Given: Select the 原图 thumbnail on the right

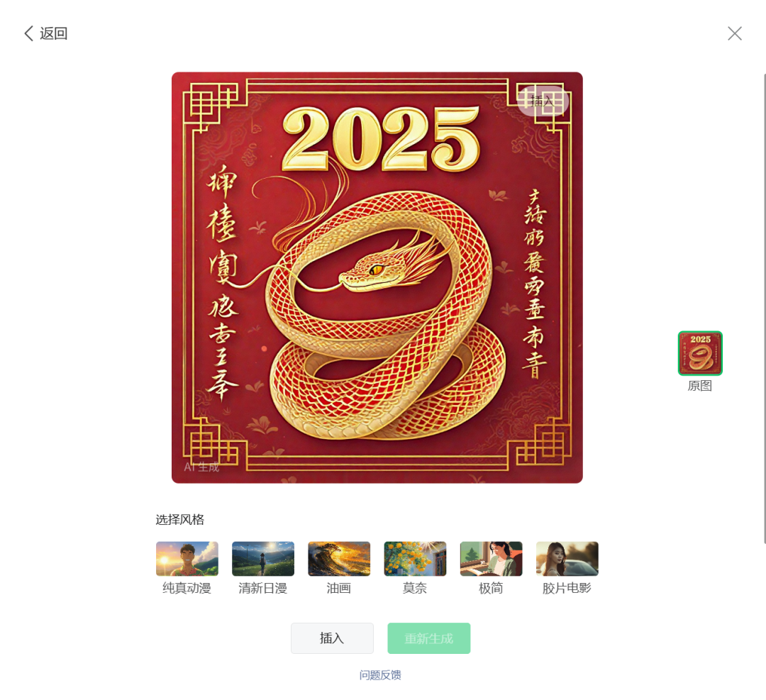Looking at the screenshot, I should [x=700, y=353].
